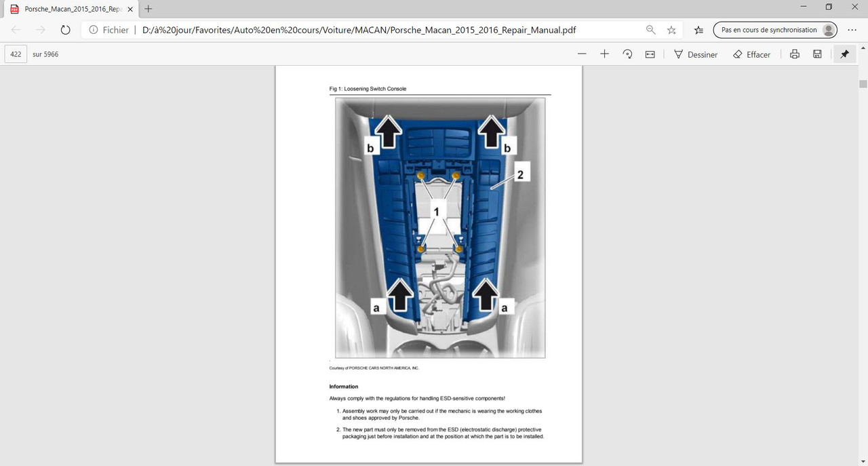View file info icon next to Fichier
868x466 pixels.
(x=94, y=30)
